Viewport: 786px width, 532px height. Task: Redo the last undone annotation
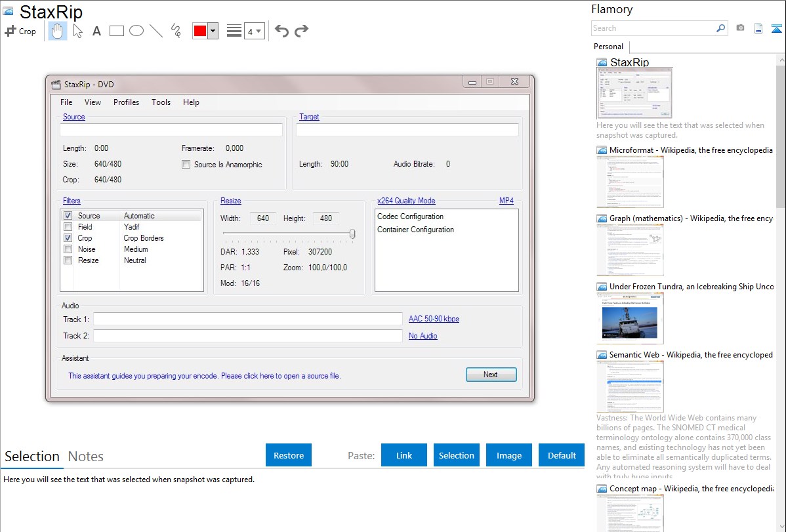click(301, 31)
